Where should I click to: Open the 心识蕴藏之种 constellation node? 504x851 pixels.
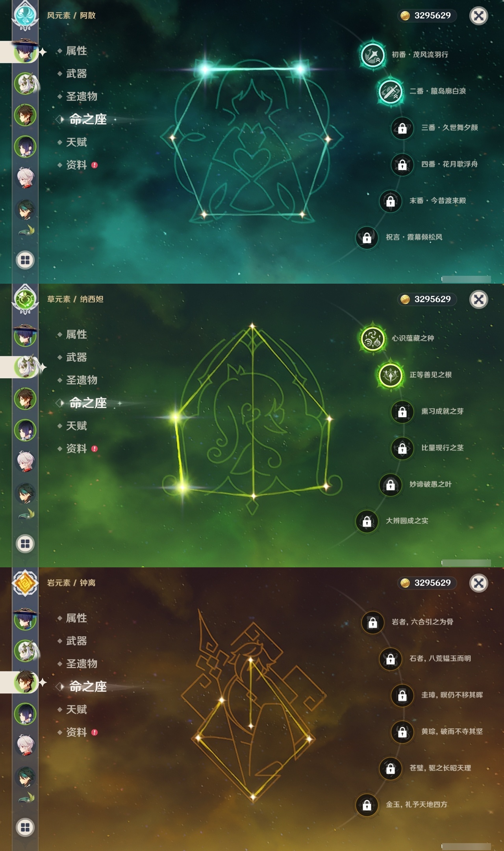coord(372,338)
